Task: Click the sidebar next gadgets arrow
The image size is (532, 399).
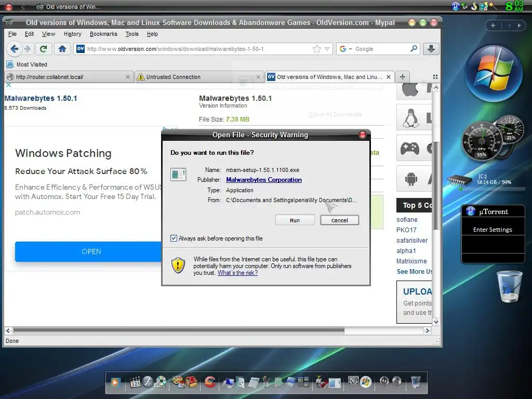Action: tap(519, 25)
